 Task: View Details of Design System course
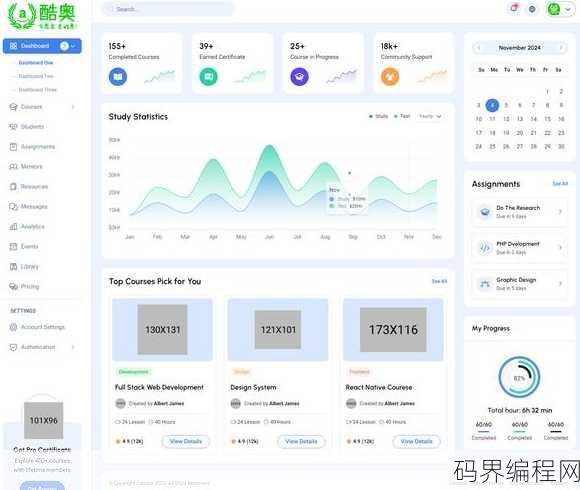pos(301,441)
